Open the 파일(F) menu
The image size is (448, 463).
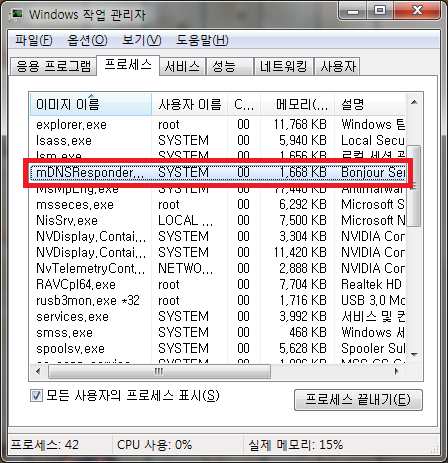tap(34, 41)
